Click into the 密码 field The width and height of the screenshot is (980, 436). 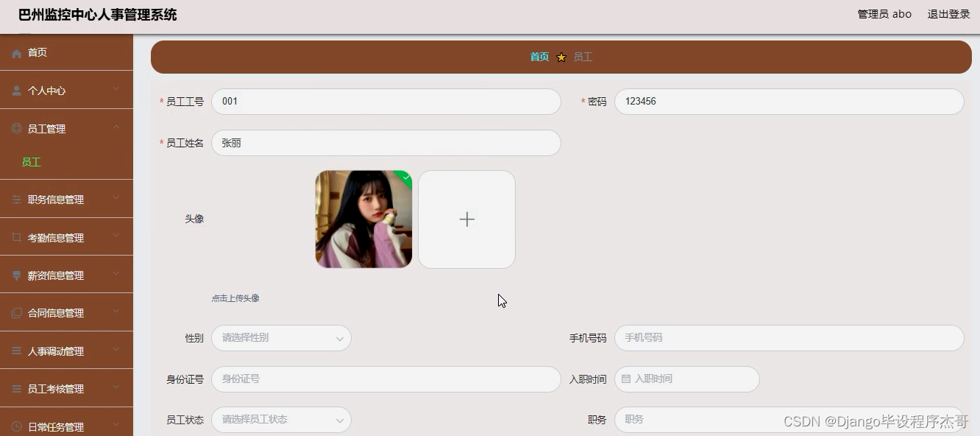point(789,102)
